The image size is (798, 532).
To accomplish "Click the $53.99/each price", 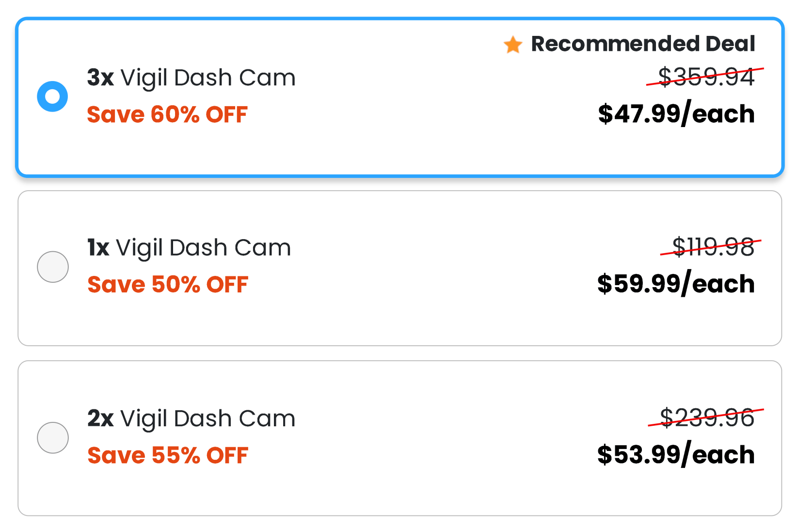I will [676, 454].
